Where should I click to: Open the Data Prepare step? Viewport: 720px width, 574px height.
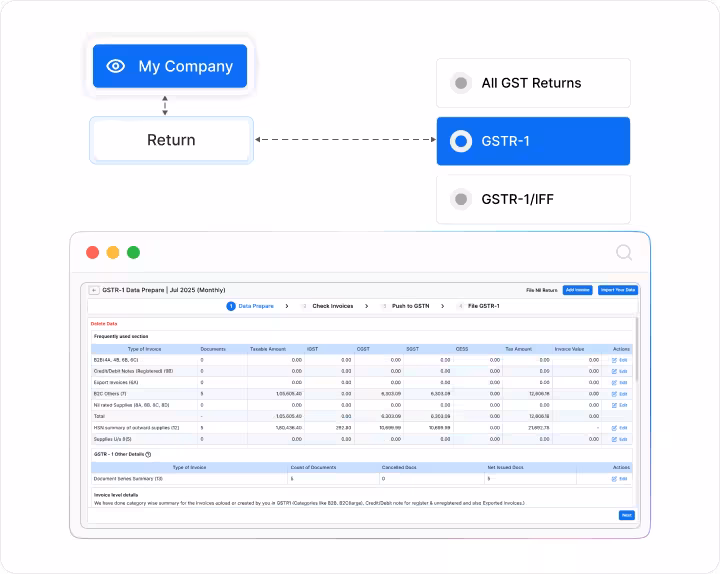(x=250, y=306)
